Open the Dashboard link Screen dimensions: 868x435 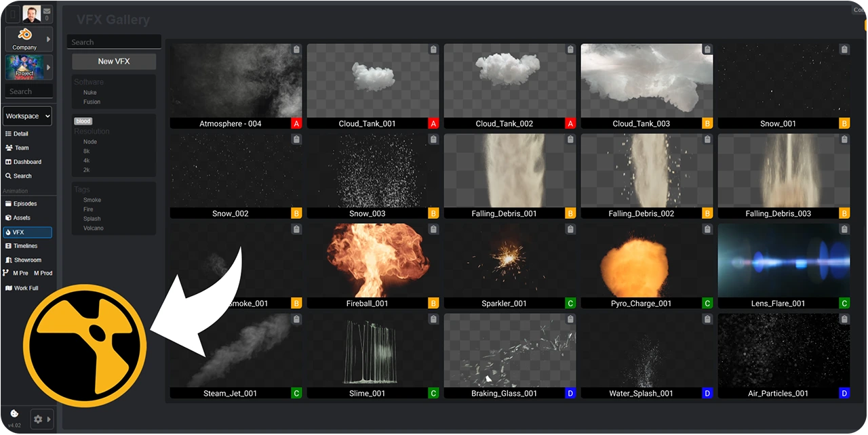tap(27, 162)
